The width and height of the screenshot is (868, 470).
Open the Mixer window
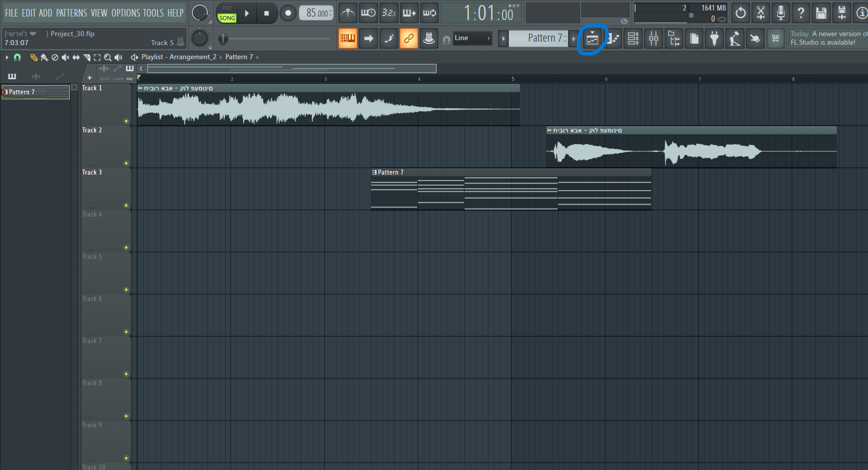point(653,39)
